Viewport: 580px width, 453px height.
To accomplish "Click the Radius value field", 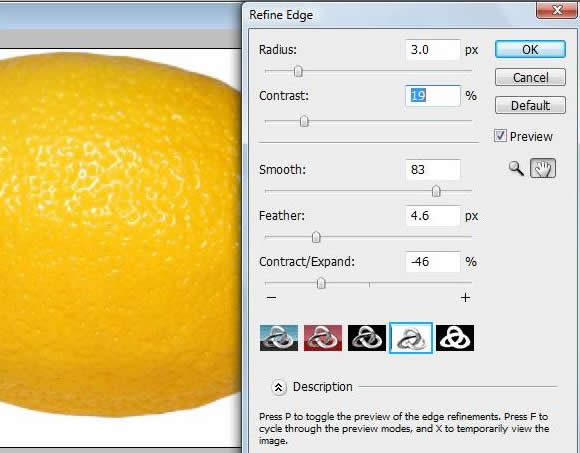I will point(433,50).
